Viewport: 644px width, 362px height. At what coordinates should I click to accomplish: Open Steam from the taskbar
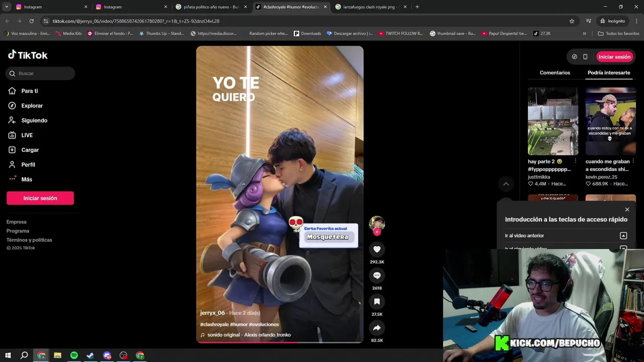coord(91,355)
